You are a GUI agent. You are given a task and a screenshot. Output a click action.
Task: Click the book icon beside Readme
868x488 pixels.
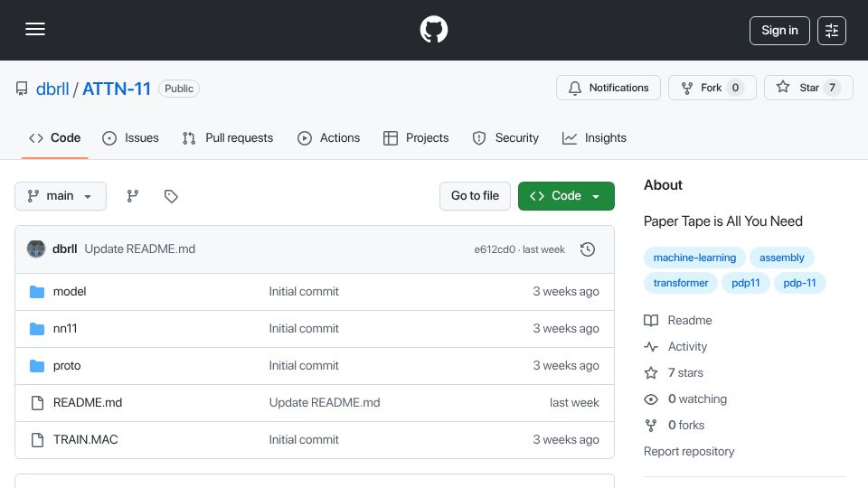coord(651,320)
